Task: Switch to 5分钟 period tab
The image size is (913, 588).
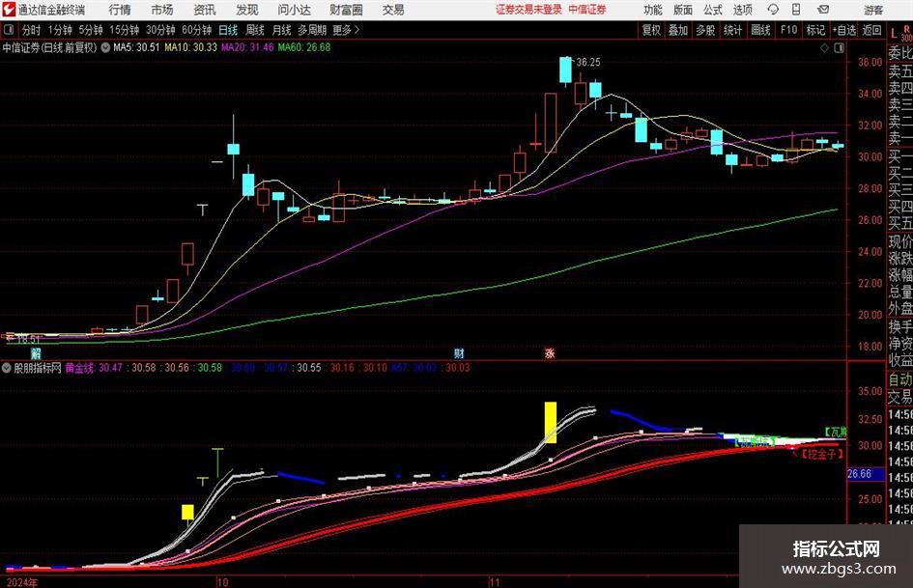Action: [x=91, y=30]
